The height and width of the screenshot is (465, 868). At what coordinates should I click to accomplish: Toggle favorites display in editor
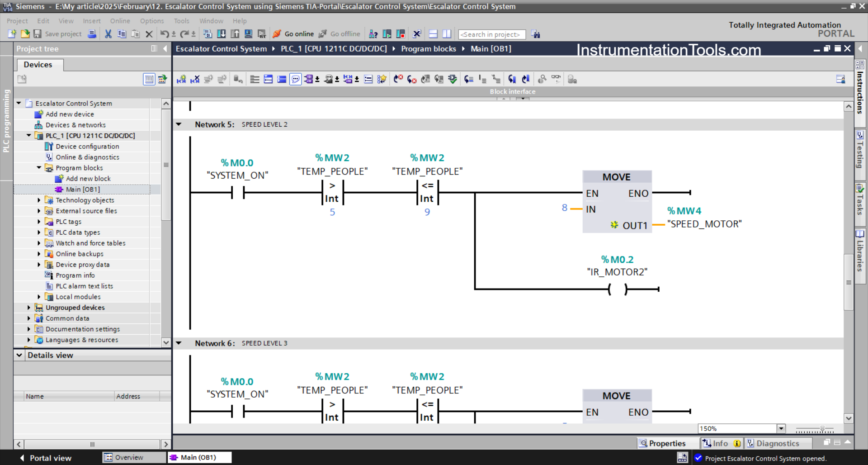382,79
